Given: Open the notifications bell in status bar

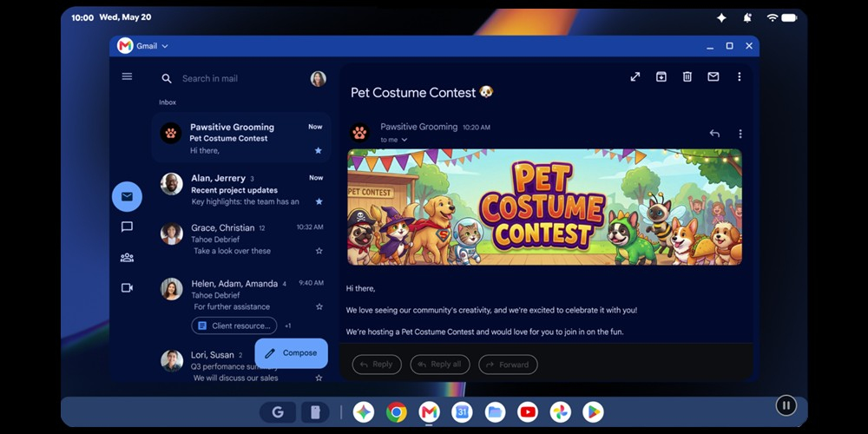Looking at the screenshot, I should tap(747, 17).
